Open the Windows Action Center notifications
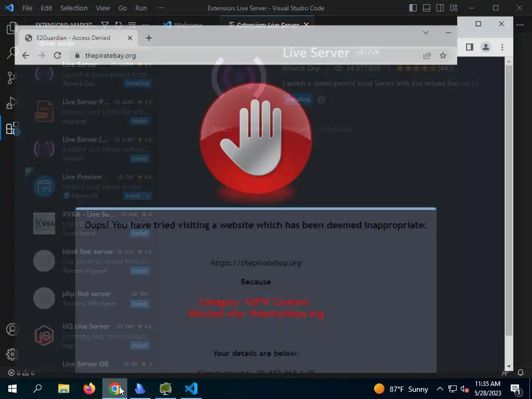The width and height of the screenshot is (532, 399). coord(515,389)
